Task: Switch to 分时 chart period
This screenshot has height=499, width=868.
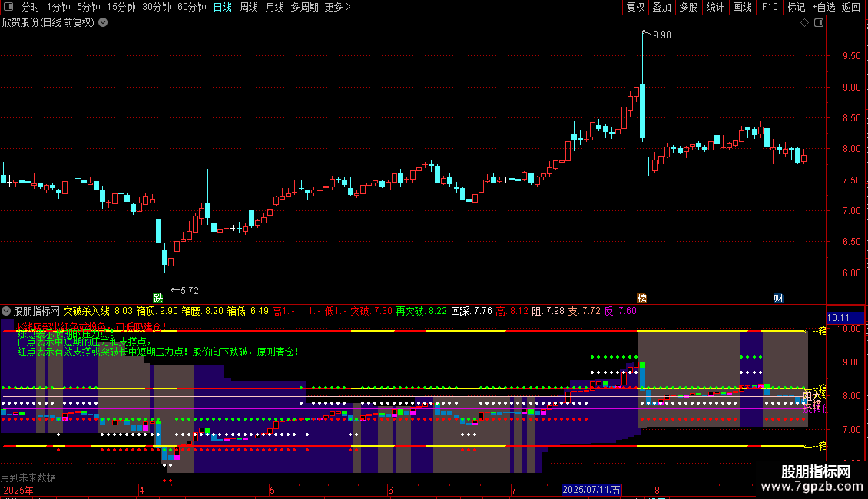Action: 31,7
